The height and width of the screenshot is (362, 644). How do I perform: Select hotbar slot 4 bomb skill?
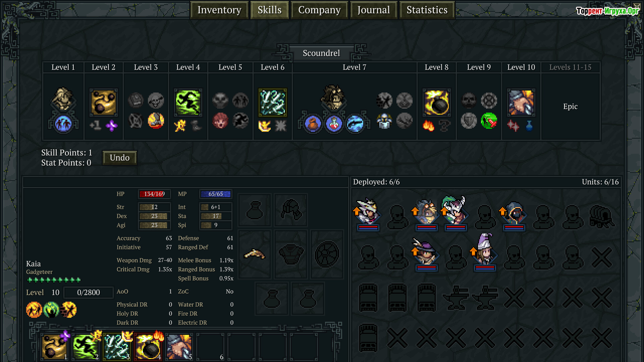click(x=149, y=347)
